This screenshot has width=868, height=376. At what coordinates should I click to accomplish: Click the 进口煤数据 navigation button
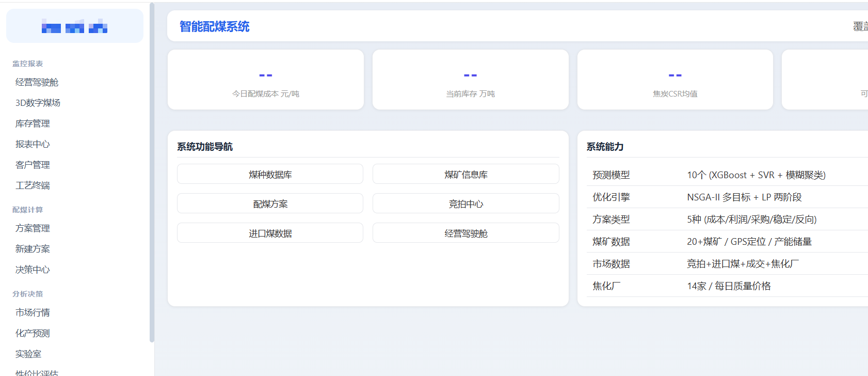pyautogui.click(x=270, y=233)
